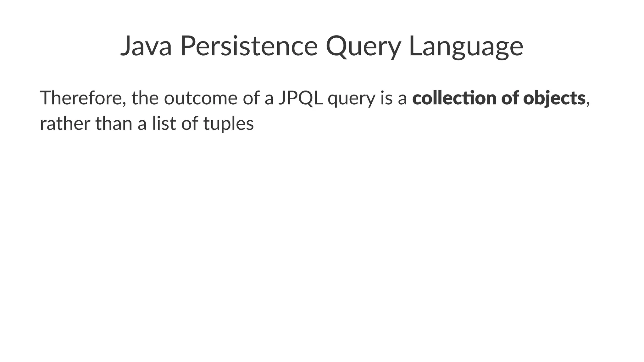Click the acronym "JPQL" in the sentence
The image size is (644, 362).
tap(301, 98)
